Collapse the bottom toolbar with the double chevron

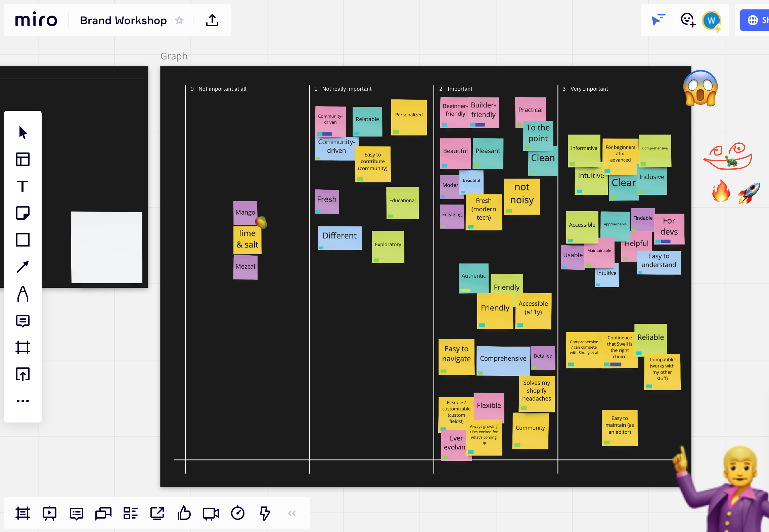tap(292, 513)
